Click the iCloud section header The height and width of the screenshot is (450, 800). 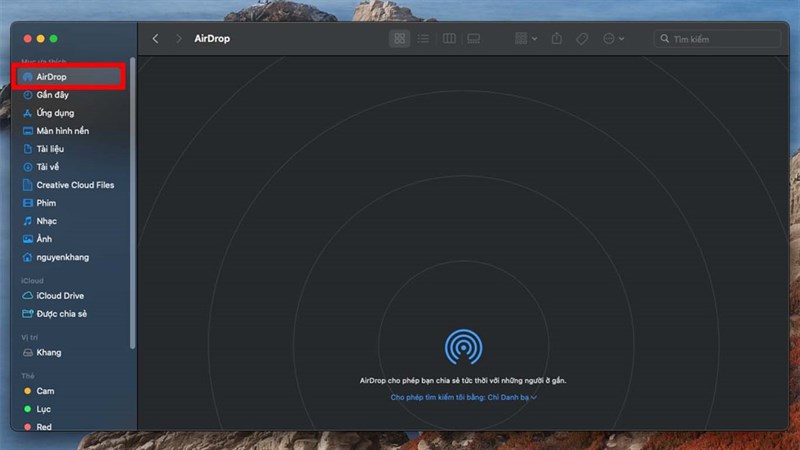[32, 281]
